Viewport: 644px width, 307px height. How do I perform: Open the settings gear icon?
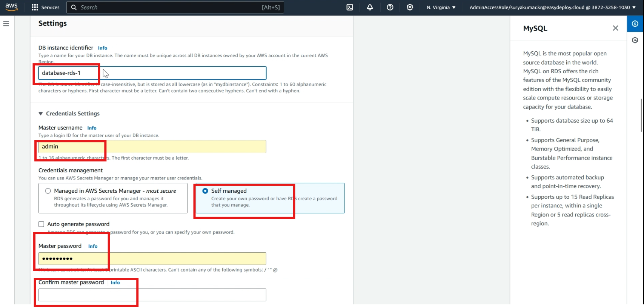pos(410,7)
